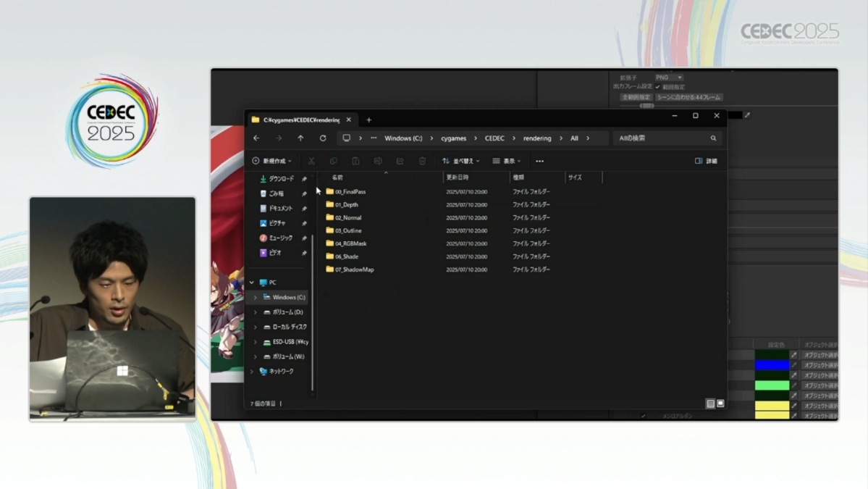
Task: Click the Cut scissors icon in the toolbar
Action: 311,161
